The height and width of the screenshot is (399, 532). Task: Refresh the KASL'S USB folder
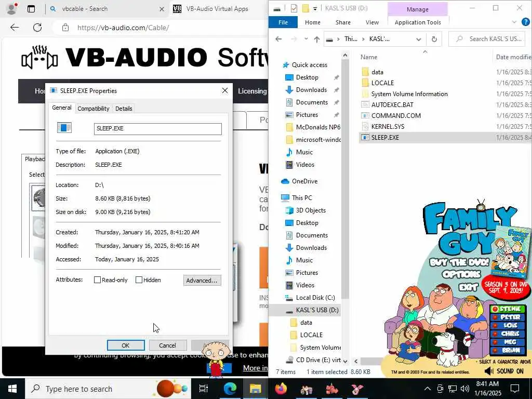point(434,39)
